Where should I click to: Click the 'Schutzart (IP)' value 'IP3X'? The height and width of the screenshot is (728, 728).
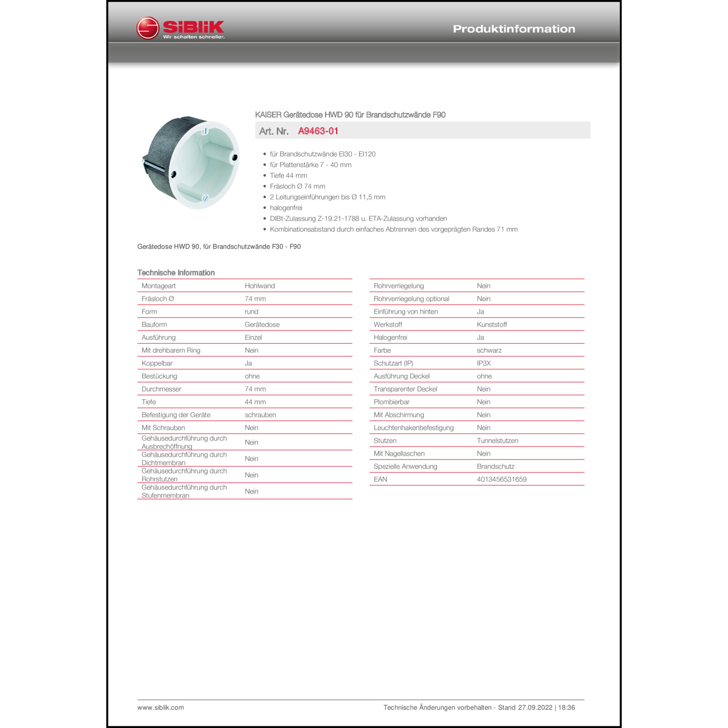[x=484, y=363]
